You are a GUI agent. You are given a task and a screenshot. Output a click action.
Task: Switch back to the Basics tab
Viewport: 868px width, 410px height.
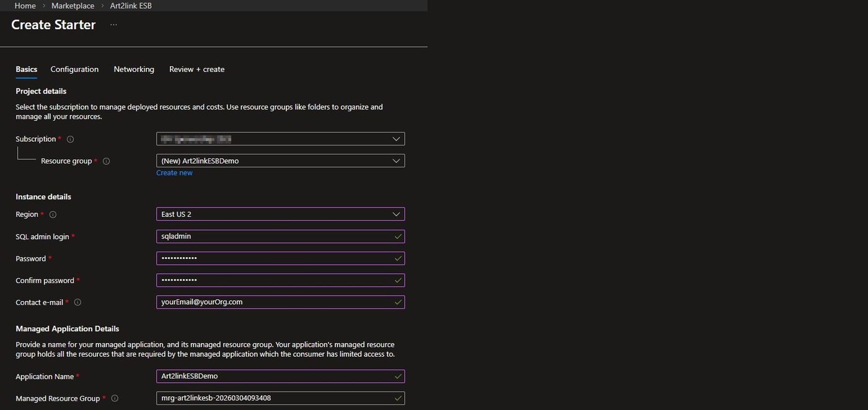(26, 69)
